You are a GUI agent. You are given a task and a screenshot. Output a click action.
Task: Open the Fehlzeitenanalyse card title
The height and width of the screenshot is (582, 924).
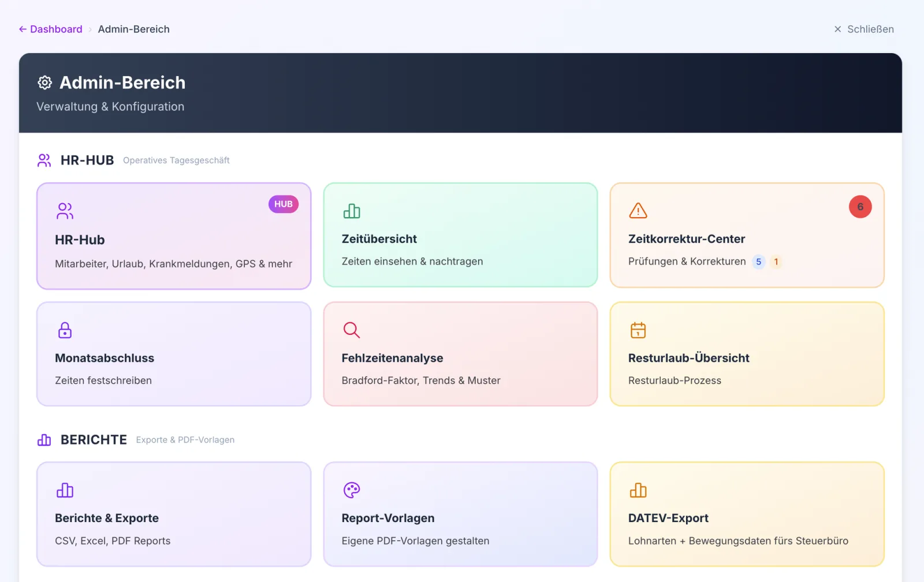[x=392, y=358]
